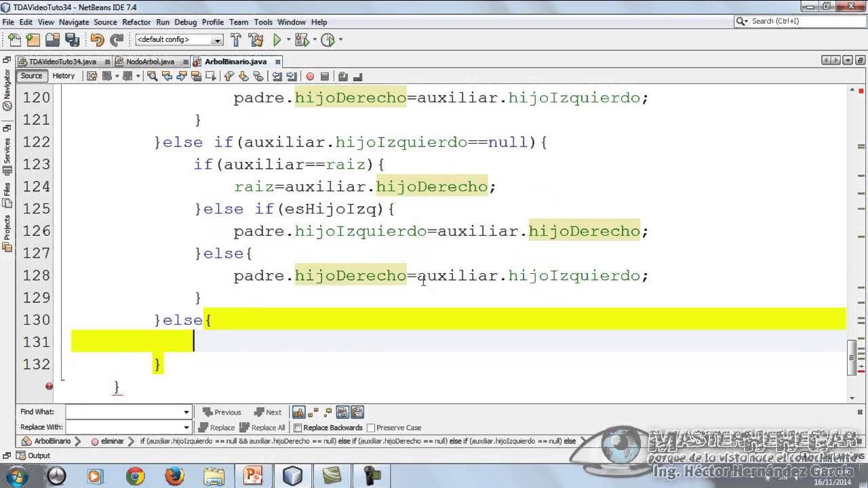
Task: Toggle highlight search icon in editor toolbar
Action: click(x=196, y=76)
